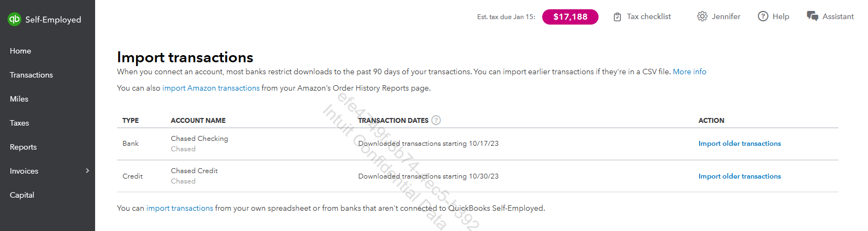Click import Amazon transactions link

pyautogui.click(x=211, y=88)
